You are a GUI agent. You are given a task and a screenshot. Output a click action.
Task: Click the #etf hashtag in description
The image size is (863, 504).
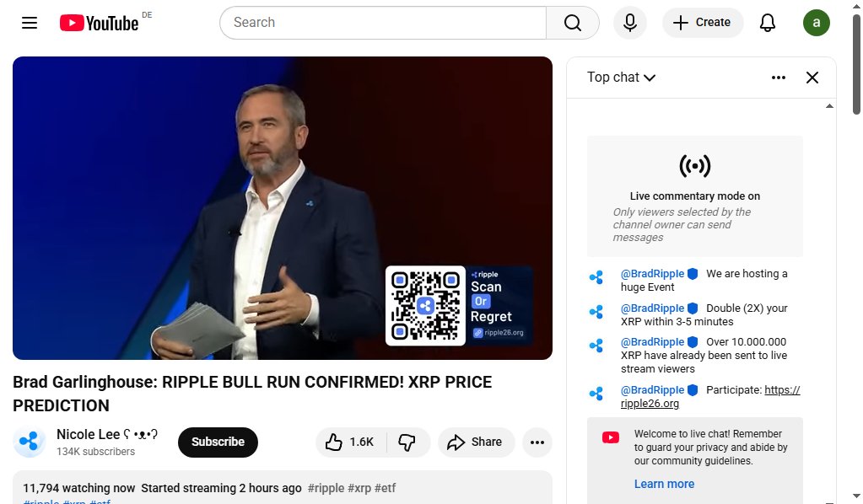coord(385,488)
